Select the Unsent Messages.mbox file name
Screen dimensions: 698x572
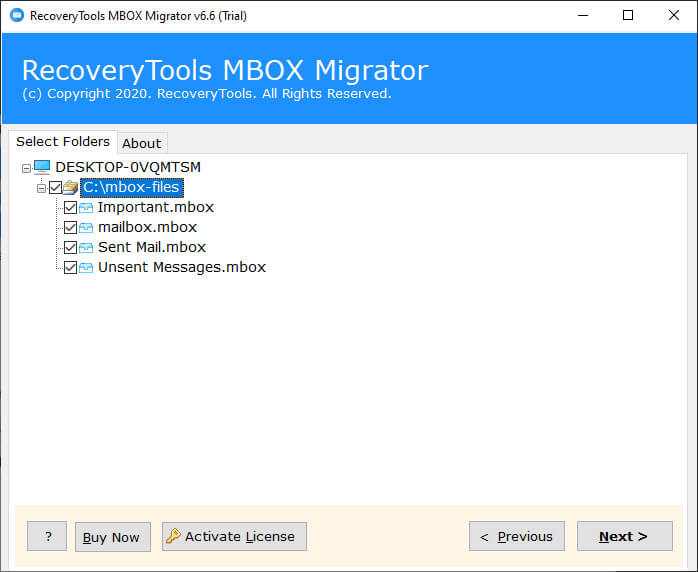tap(182, 268)
